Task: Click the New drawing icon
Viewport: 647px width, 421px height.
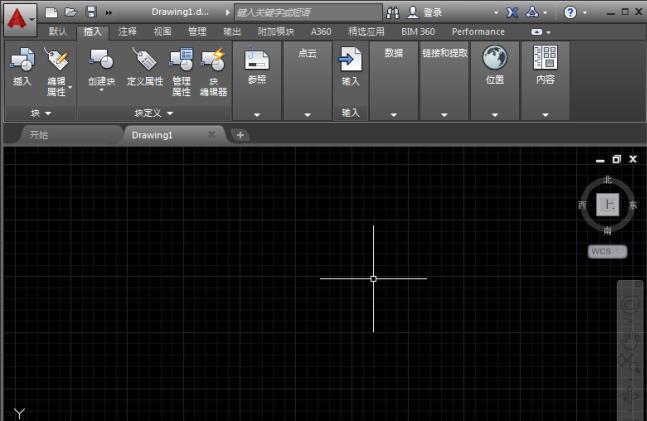Action: coord(51,12)
